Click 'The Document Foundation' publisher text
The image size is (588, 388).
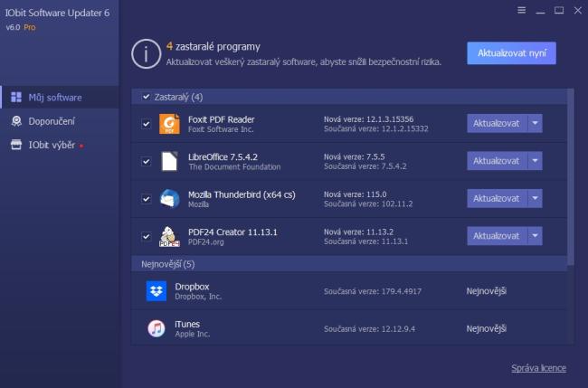tap(234, 166)
